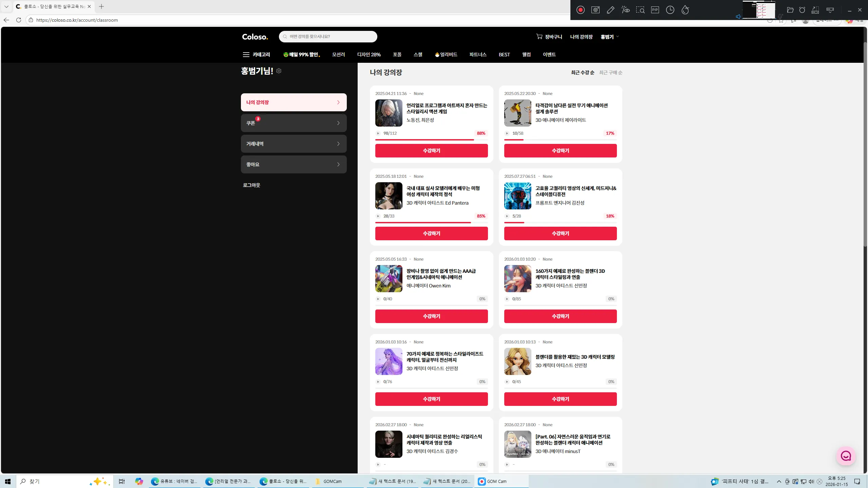Click the 로그아웃 link

(x=251, y=185)
